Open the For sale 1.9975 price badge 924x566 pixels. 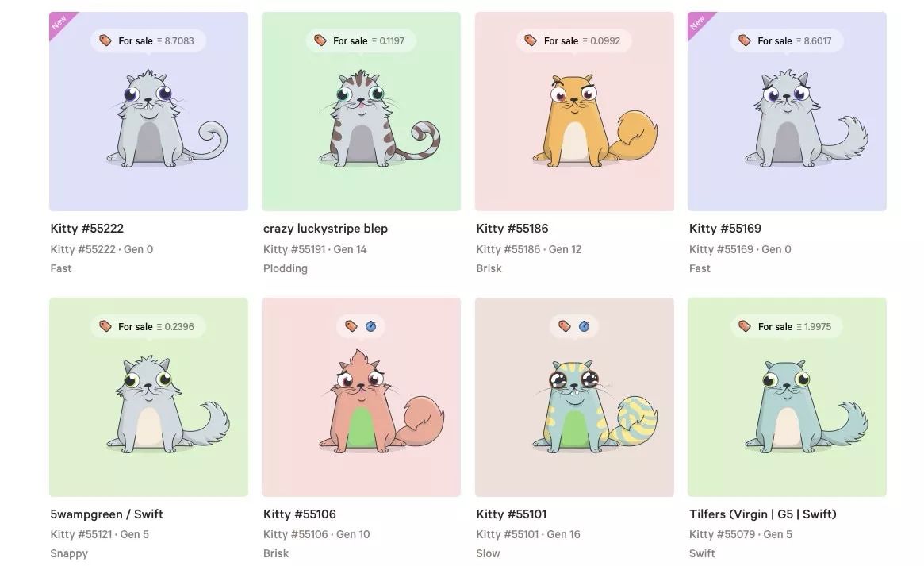coord(787,326)
